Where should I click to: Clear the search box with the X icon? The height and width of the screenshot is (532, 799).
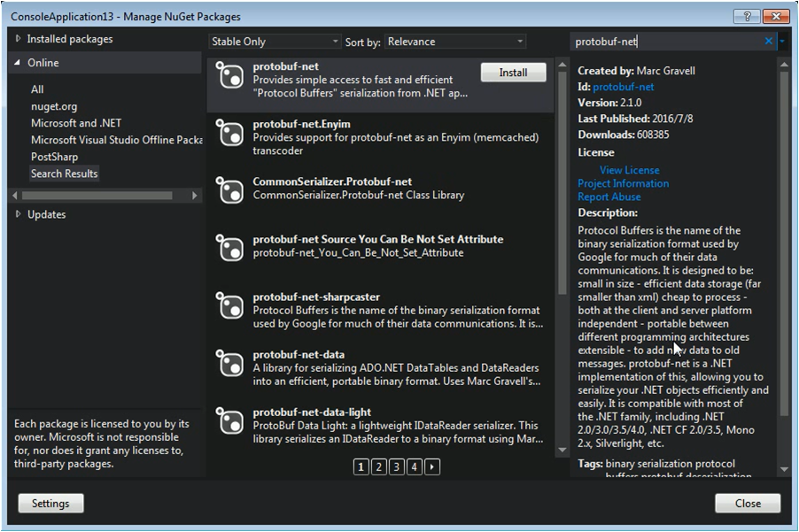[768, 42]
